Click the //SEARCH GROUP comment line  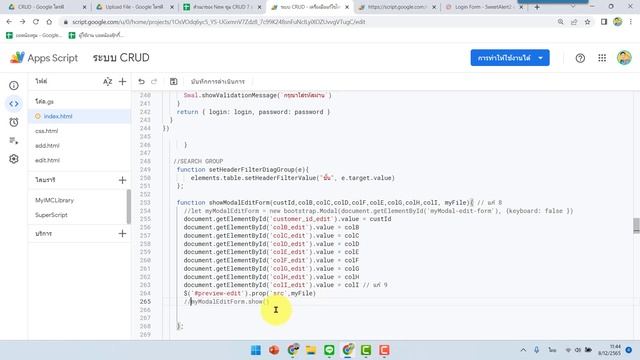click(198, 161)
